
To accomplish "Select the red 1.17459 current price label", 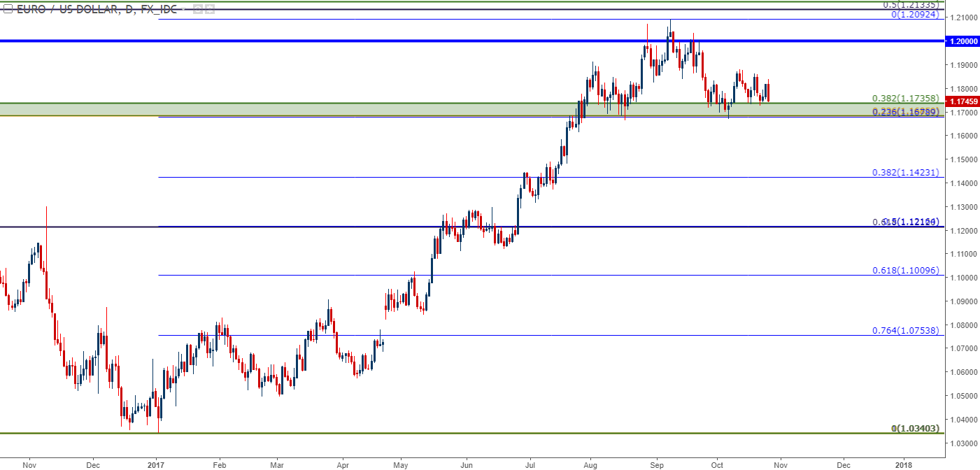I will tap(962, 101).
